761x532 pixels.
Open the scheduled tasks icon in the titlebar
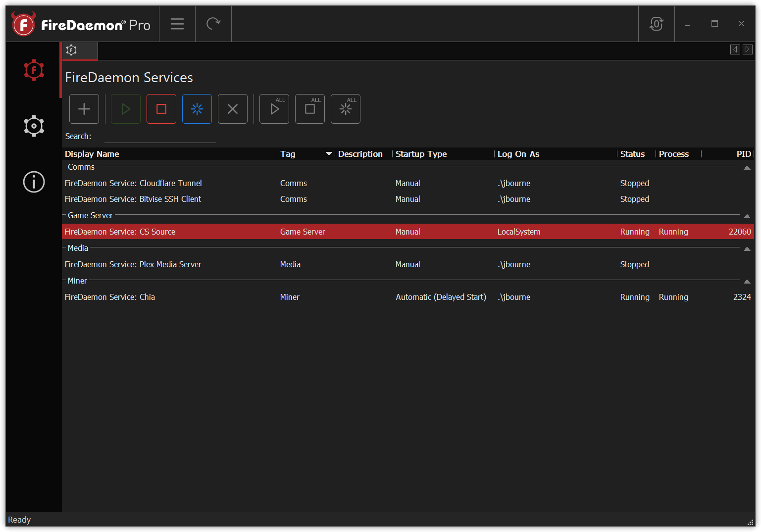(x=656, y=23)
